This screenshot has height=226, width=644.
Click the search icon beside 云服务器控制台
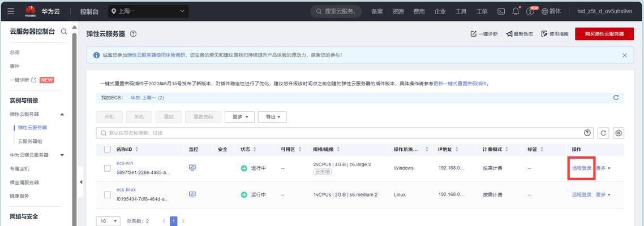pyautogui.click(x=63, y=31)
